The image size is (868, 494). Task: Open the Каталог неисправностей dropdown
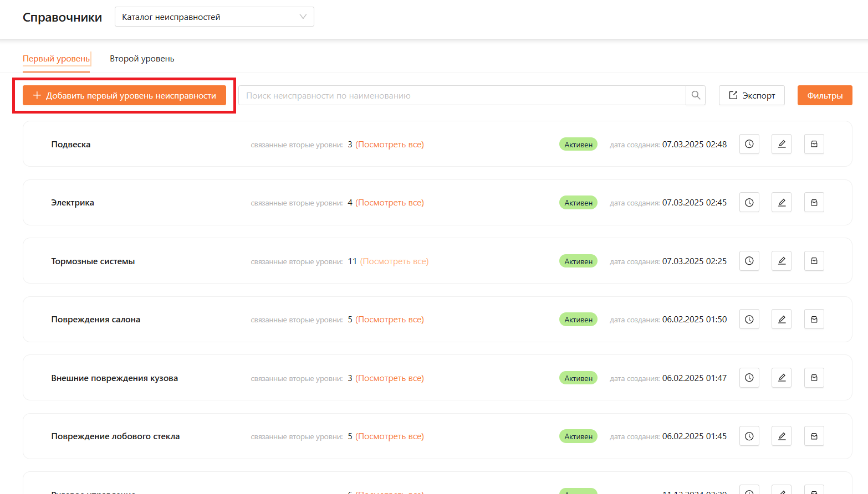coord(214,17)
